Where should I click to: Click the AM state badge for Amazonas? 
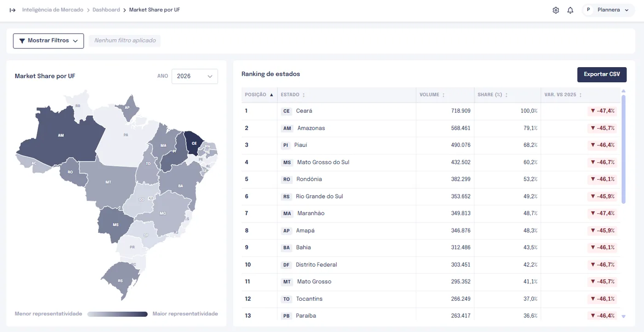click(x=287, y=128)
